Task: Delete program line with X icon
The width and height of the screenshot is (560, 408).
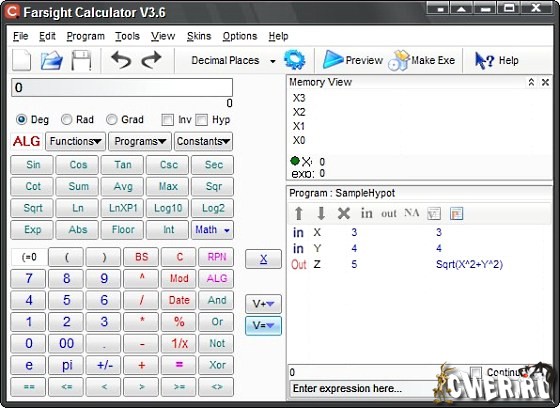Action: pyautogui.click(x=344, y=213)
